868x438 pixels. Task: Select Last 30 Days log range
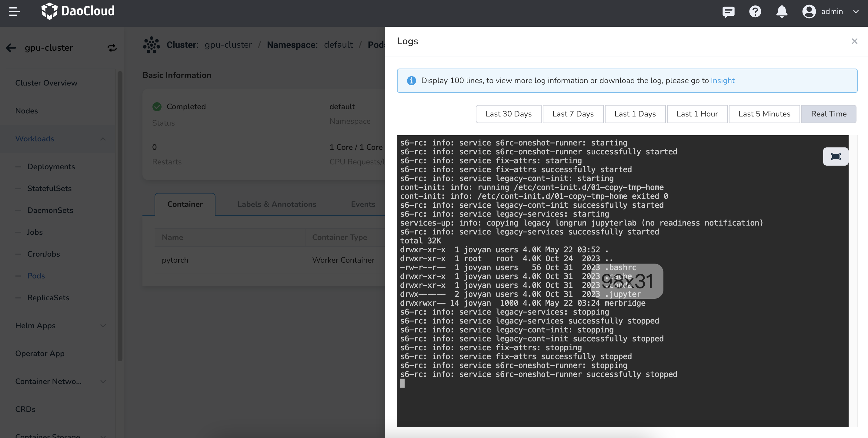(x=508, y=114)
